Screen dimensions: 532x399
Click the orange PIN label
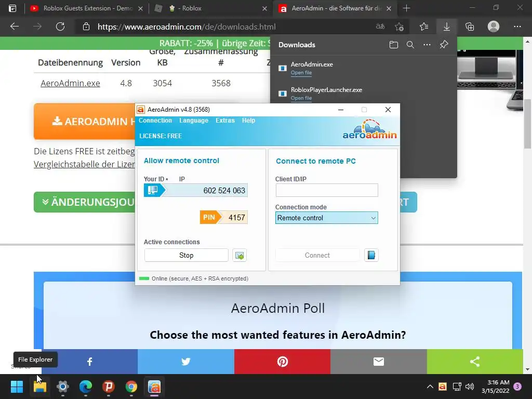pyautogui.click(x=209, y=218)
